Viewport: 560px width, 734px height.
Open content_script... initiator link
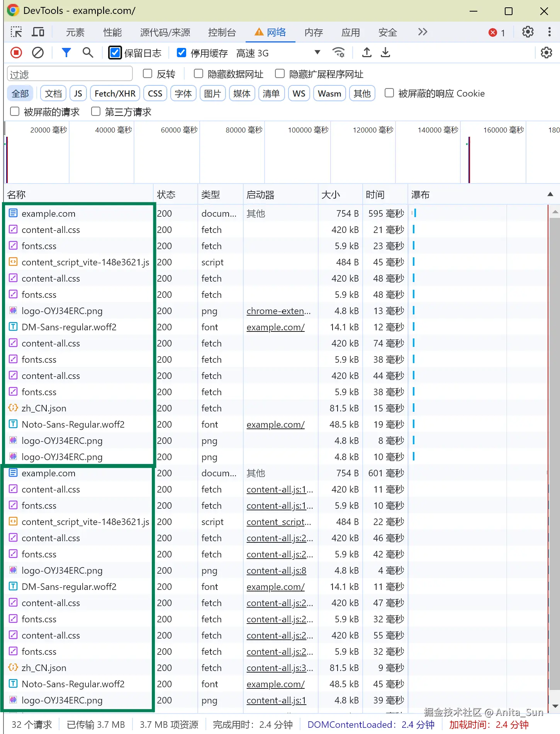coord(278,522)
